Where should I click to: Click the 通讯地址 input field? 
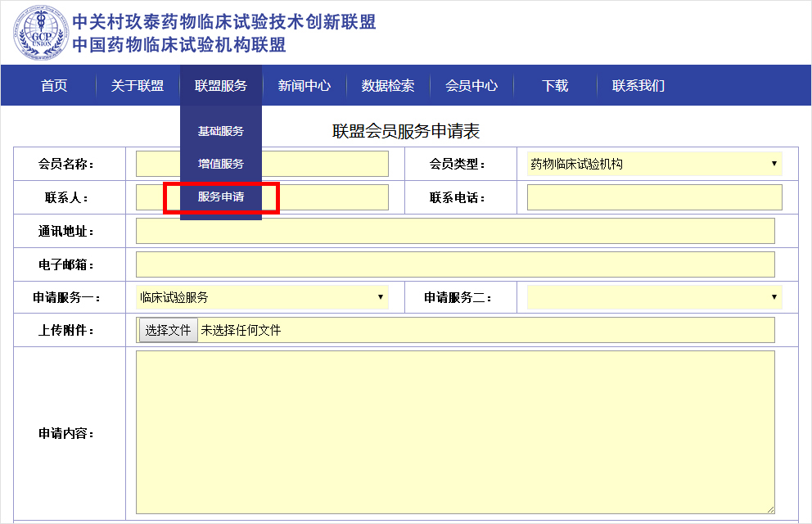tap(455, 231)
